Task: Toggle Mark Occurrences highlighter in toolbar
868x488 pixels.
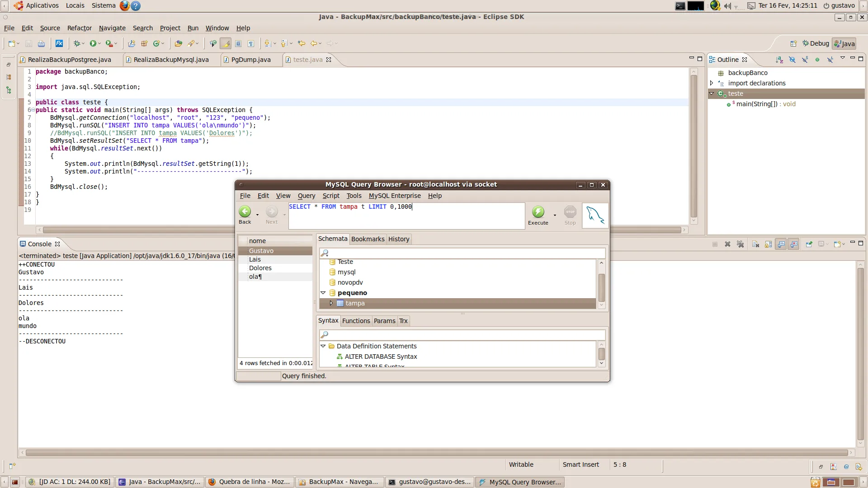Action: (226, 43)
